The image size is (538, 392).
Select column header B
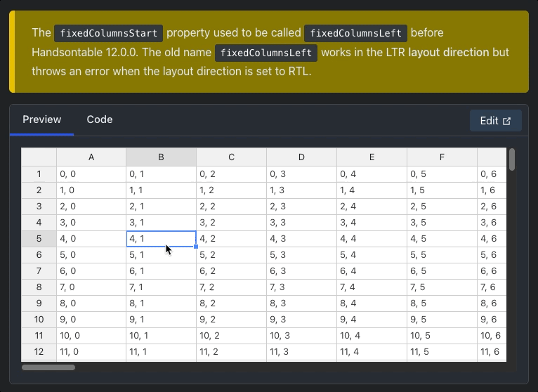click(x=162, y=157)
